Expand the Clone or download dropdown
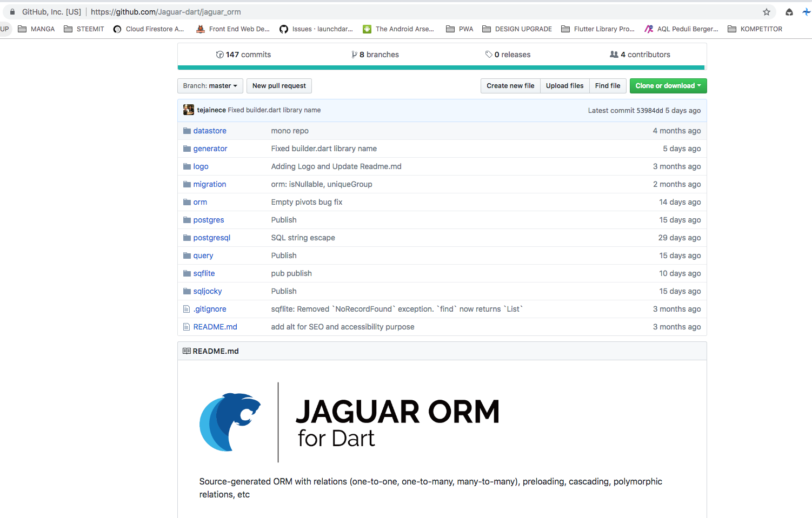812x518 pixels. pyautogui.click(x=668, y=86)
